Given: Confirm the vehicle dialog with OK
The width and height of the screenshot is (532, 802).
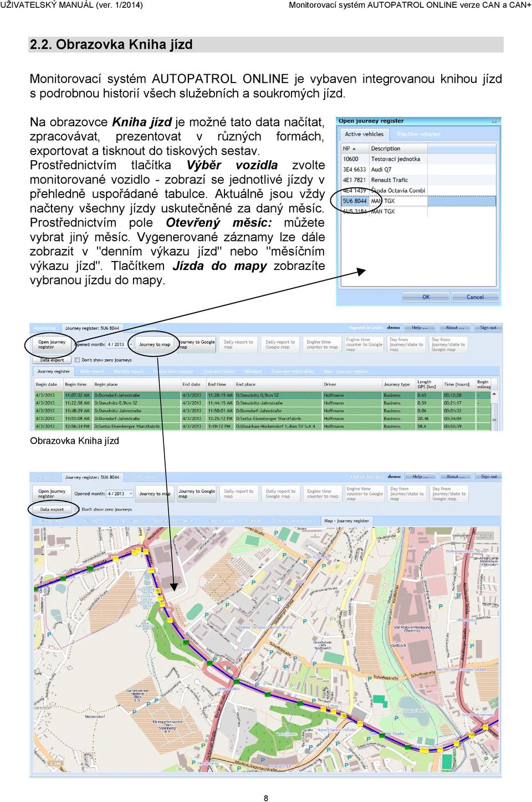Looking at the screenshot, I should click(426, 297).
